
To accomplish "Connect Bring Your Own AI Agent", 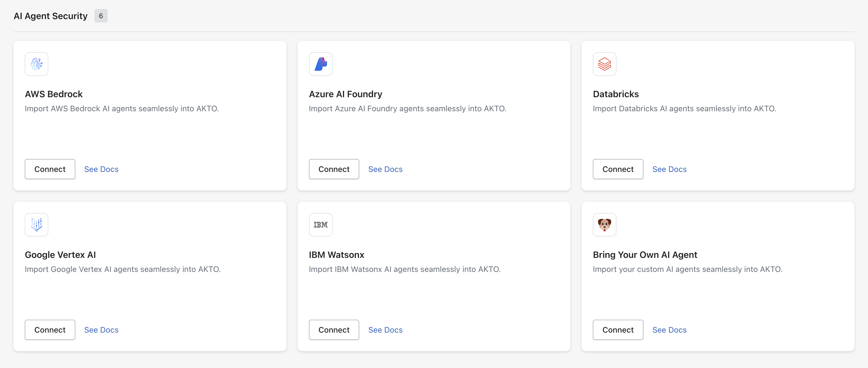I will [x=618, y=330].
